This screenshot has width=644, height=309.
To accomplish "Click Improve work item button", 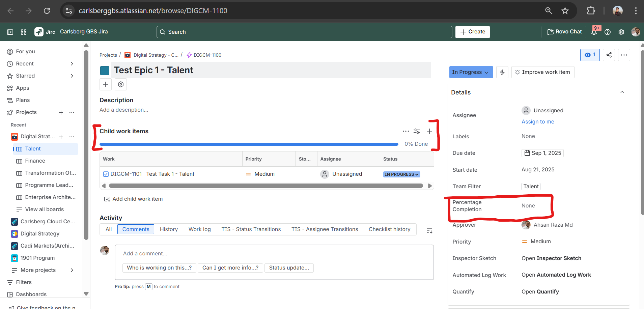I will [x=543, y=72].
